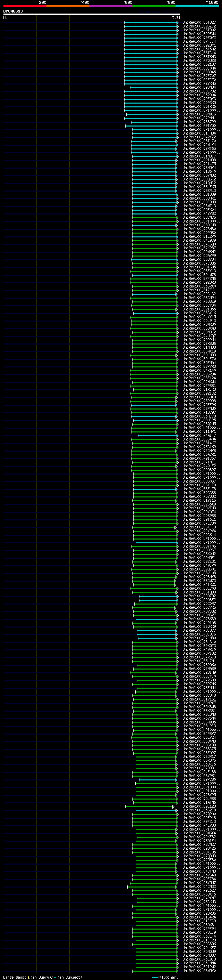Click the UniRef100_B0CGS8 label
The height and width of the screenshot is (980, 222).
click(x=199, y=493)
